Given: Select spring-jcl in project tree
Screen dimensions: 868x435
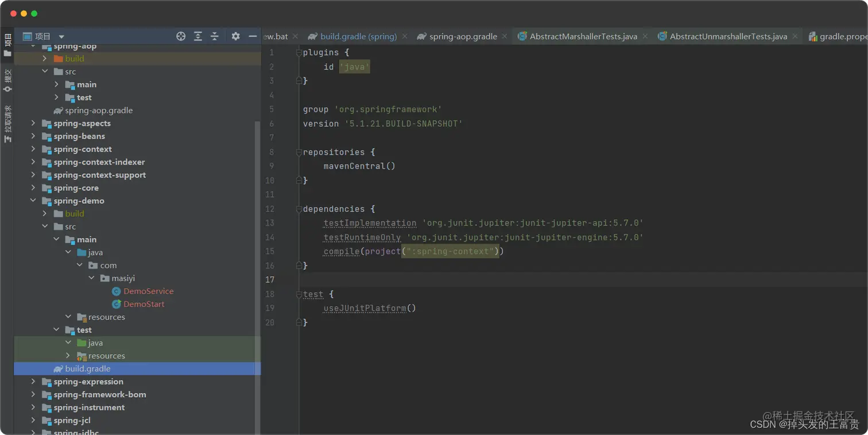Looking at the screenshot, I should [x=72, y=421].
